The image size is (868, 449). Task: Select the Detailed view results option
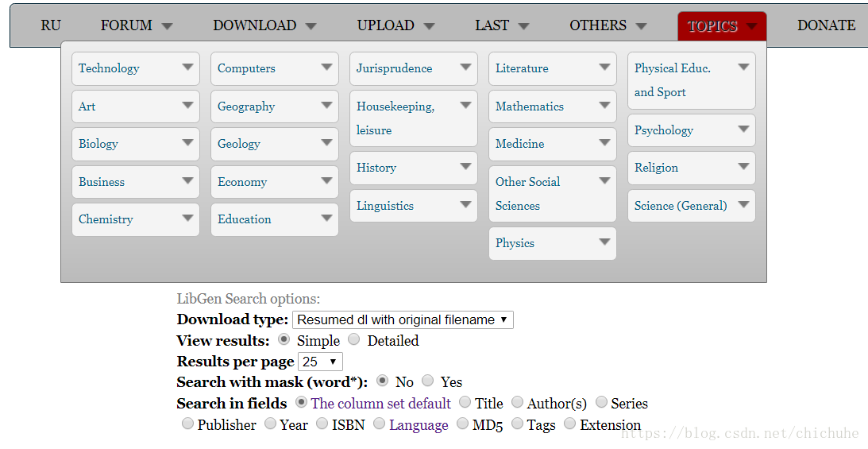point(354,339)
